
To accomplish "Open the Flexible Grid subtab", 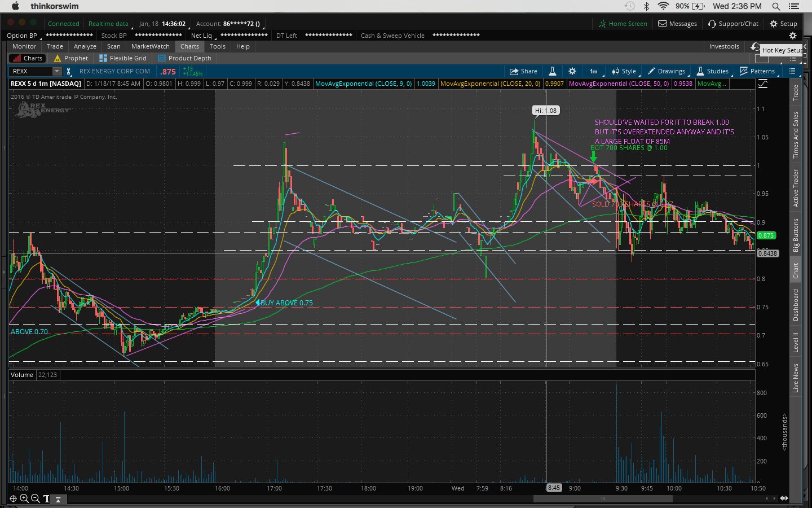I will (123, 58).
